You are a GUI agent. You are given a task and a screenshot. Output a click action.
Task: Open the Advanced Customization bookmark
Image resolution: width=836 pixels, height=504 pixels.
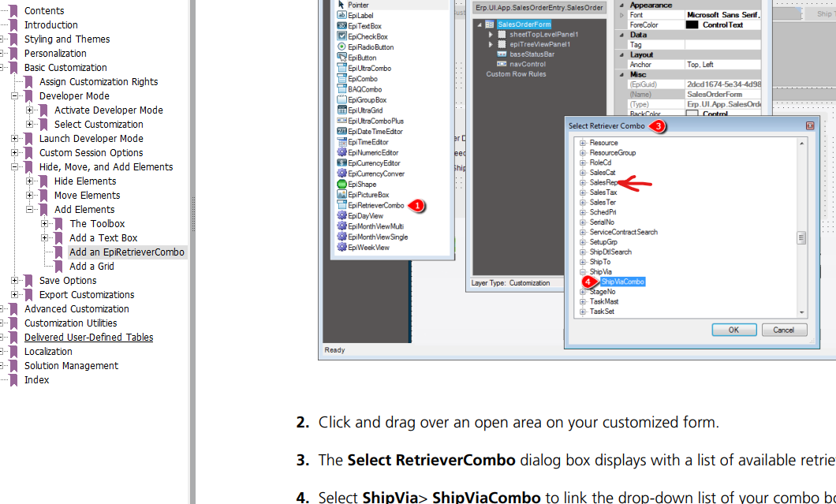point(77,309)
